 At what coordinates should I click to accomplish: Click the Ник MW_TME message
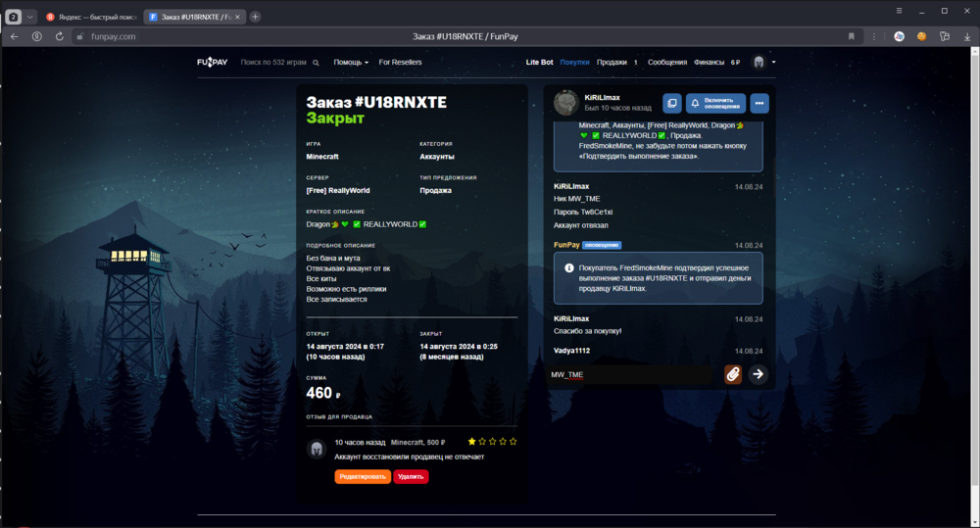point(577,199)
